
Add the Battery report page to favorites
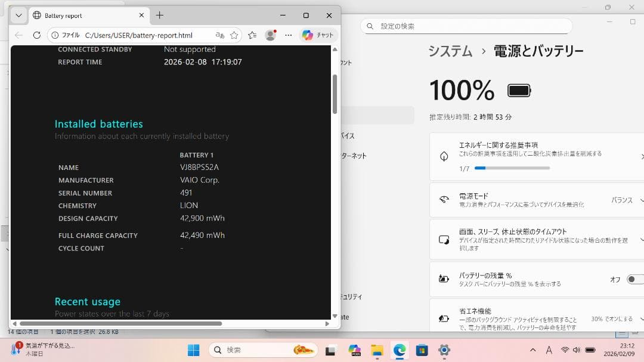(x=234, y=35)
